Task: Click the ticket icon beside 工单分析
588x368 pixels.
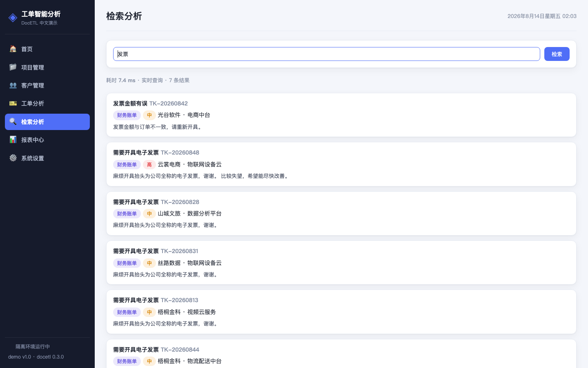Action: point(13,103)
